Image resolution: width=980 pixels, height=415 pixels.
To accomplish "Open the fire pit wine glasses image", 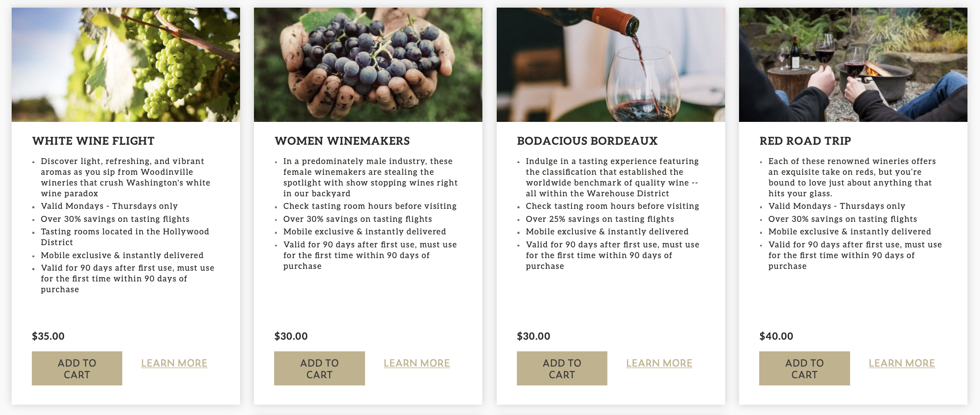I will click(x=853, y=65).
